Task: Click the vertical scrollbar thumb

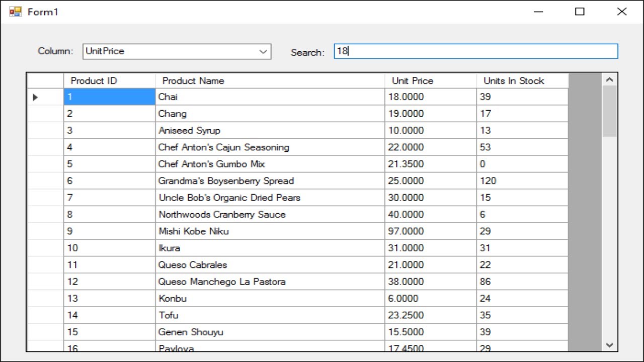Action: [609, 111]
